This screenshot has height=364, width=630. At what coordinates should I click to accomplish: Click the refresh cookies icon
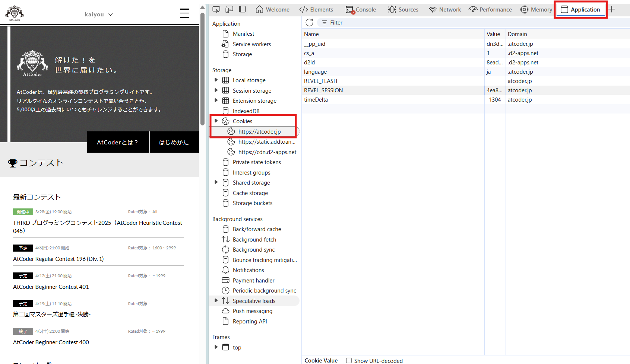click(309, 22)
